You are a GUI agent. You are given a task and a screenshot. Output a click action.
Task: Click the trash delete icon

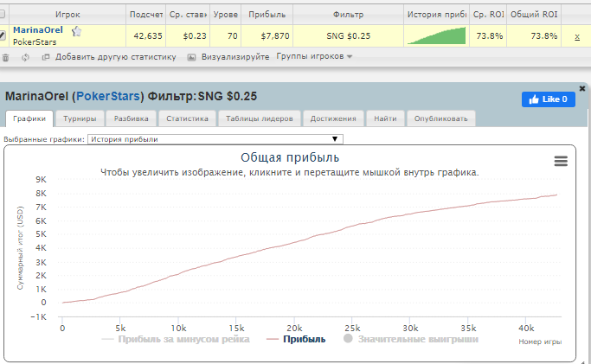(6, 58)
